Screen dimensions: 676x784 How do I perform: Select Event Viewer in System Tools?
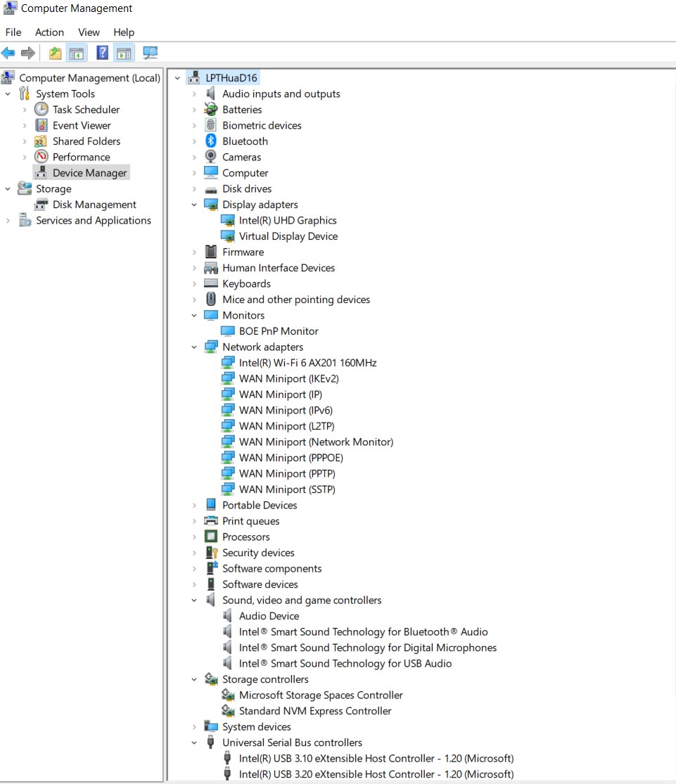(82, 125)
